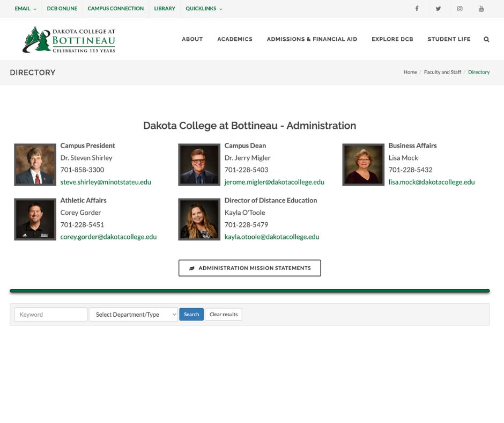The image size is (504, 423).
Task: Click the name Lisa Mock
Action: coord(403,158)
